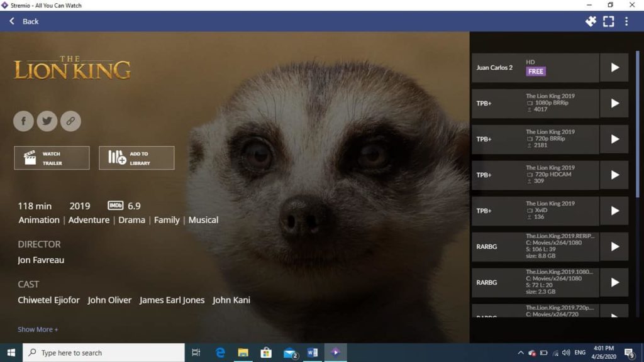Share The Lion King on Twitter

tap(47, 121)
